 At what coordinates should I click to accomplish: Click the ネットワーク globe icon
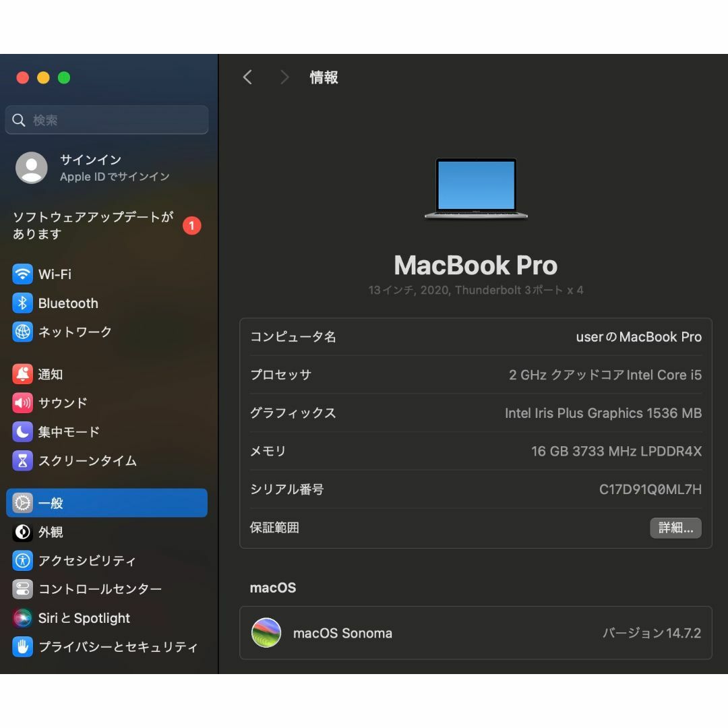[22, 332]
